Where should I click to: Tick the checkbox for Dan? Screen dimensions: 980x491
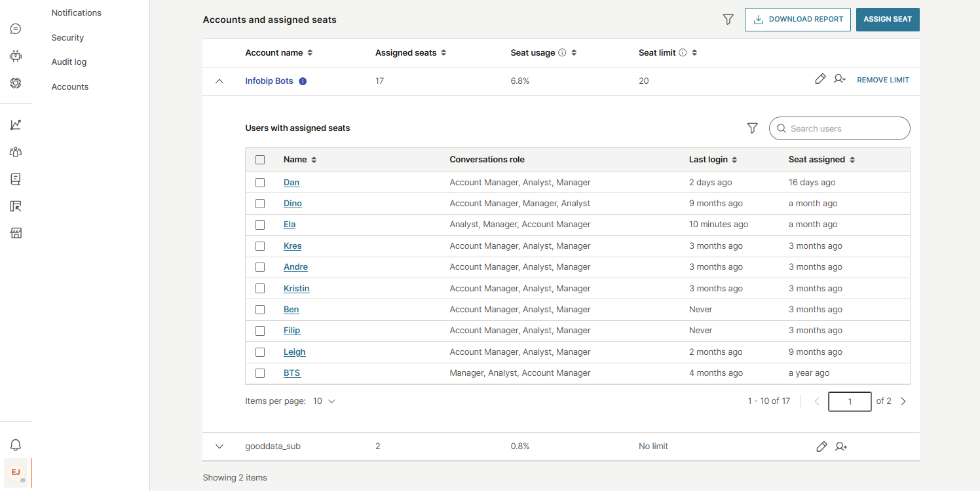tap(260, 183)
